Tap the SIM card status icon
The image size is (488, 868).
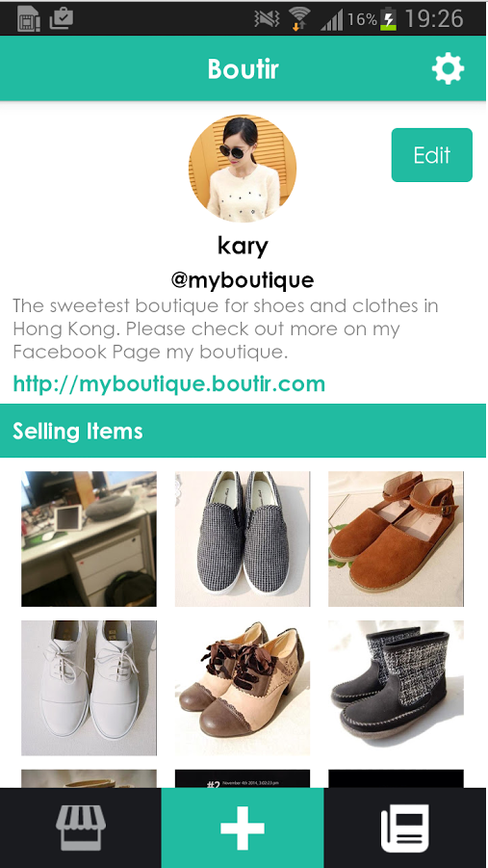pos(28,19)
